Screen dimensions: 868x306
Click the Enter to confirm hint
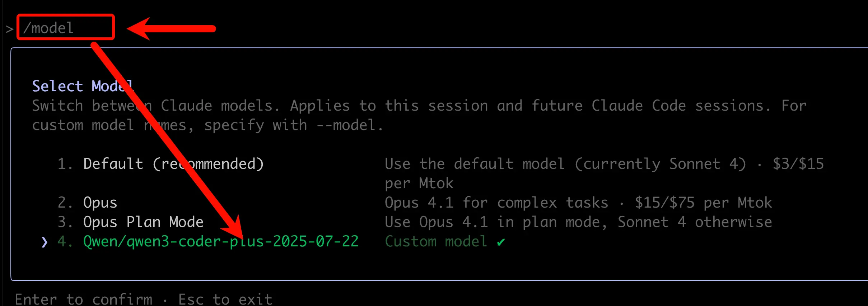pyautogui.click(x=84, y=299)
